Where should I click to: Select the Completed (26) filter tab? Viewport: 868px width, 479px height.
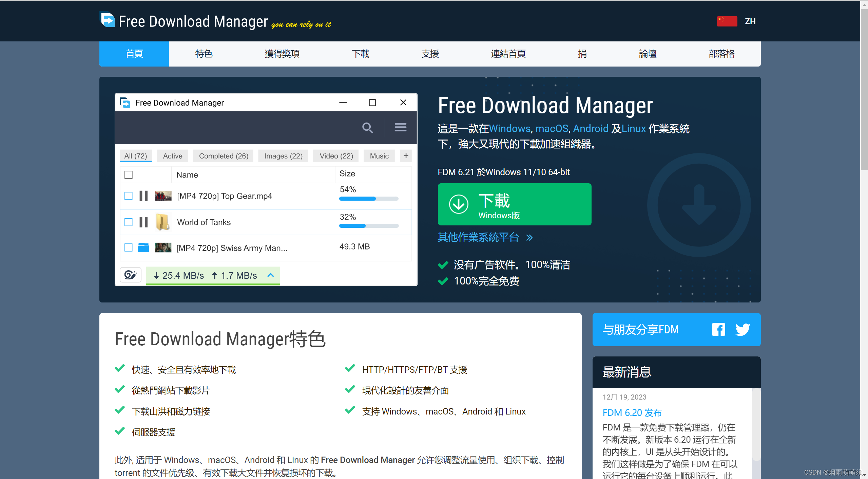(224, 156)
